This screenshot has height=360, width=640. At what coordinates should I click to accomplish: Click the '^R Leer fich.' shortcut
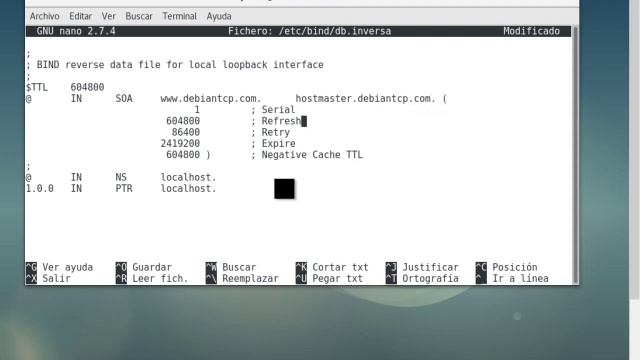[x=152, y=279]
